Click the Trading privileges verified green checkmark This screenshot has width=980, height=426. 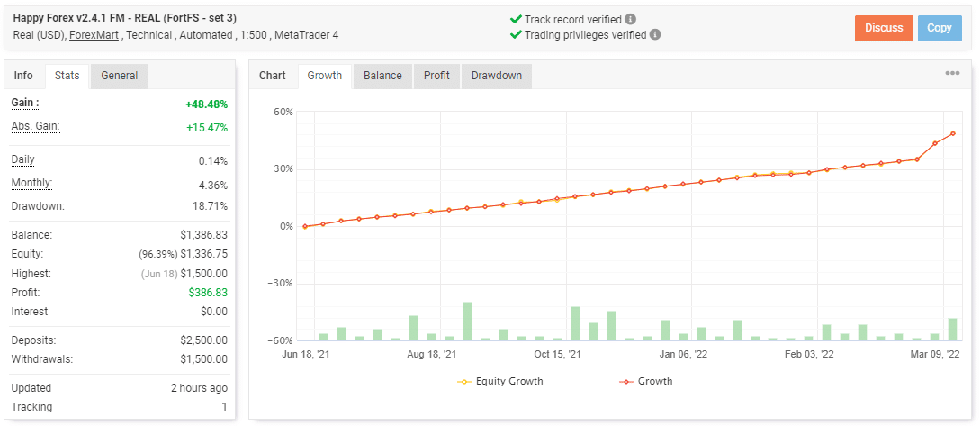pos(516,35)
